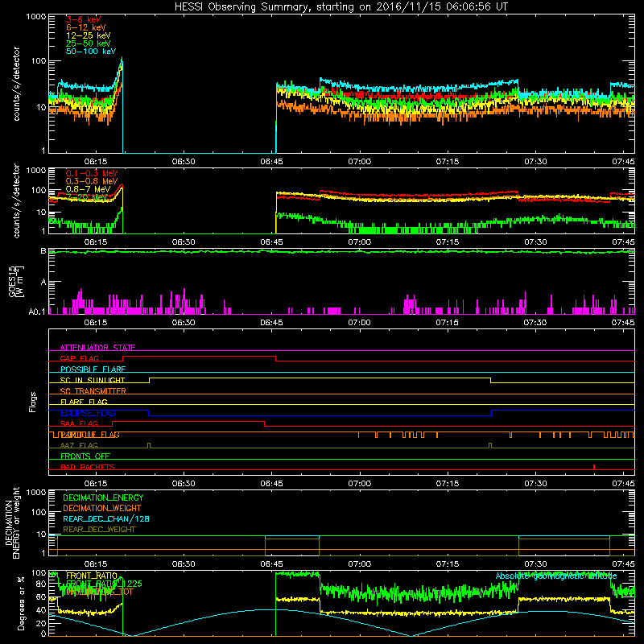
Task: Select the red 3-6 keV legend label
Action: 84,19
